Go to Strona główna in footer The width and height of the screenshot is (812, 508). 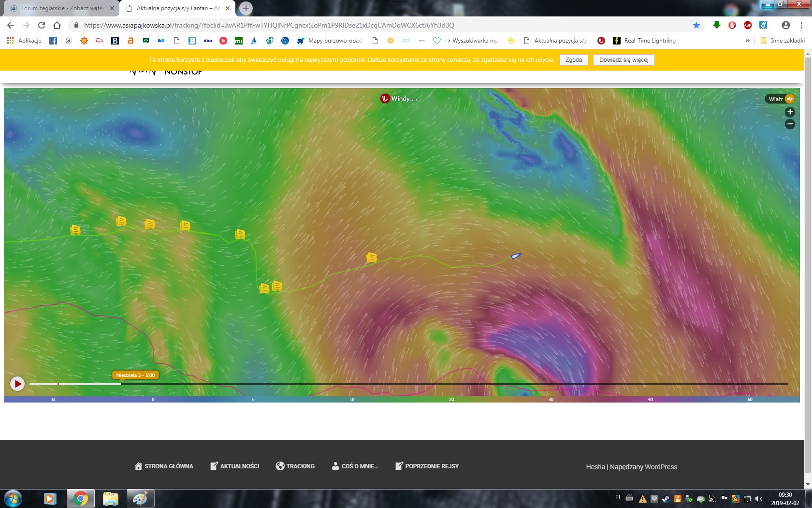coord(164,466)
